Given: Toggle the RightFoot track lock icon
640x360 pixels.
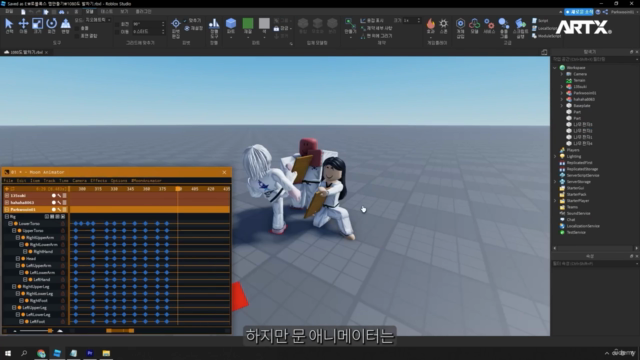Looking at the screenshot, I should click(x=63, y=301).
